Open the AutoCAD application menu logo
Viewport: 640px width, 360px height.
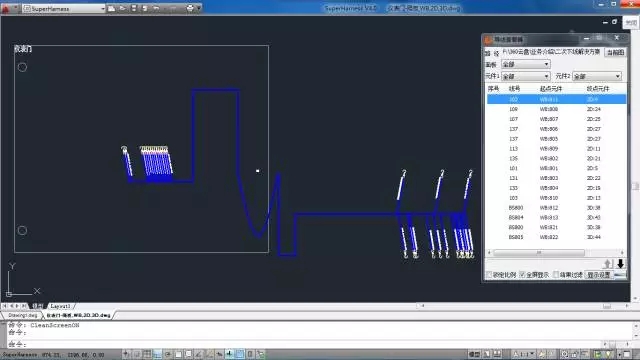(6, 8)
